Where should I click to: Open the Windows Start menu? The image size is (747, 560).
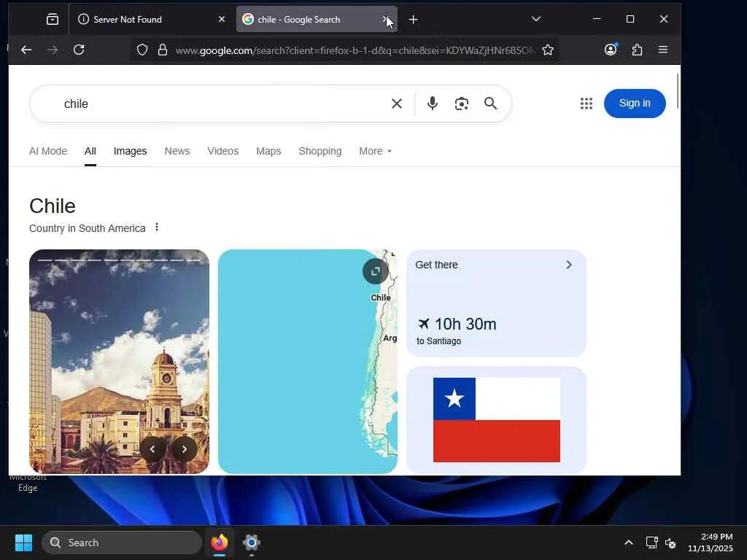click(23, 542)
